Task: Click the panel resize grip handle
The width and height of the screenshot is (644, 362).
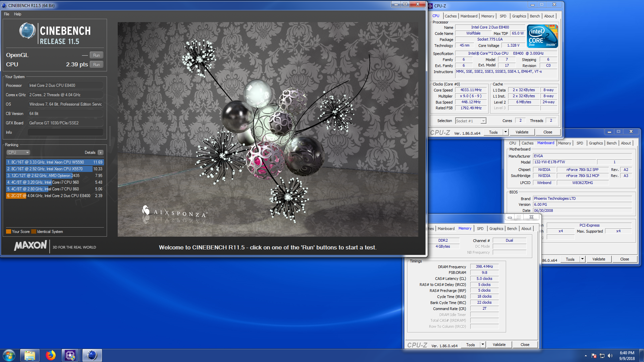Action: (x=110, y=136)
